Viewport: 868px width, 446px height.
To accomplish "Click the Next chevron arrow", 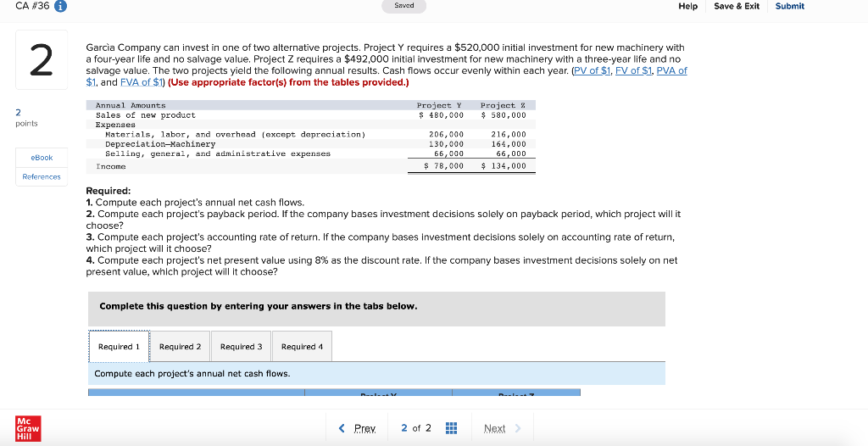I will (518, 428).
